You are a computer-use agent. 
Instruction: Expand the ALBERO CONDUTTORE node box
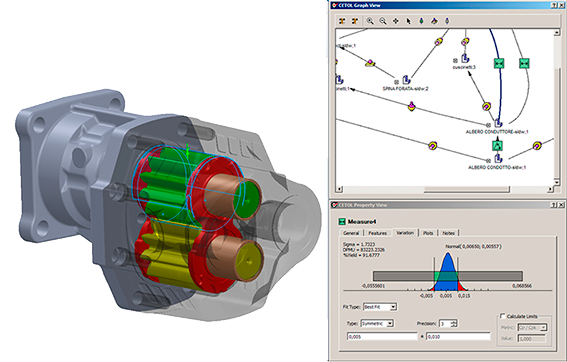coord(488,125)
